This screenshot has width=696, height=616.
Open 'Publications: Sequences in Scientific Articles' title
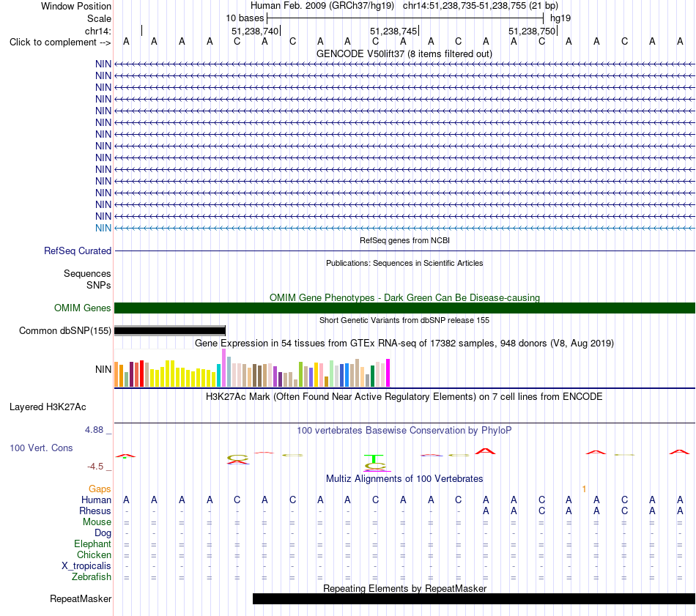click(x=404, y=263)
